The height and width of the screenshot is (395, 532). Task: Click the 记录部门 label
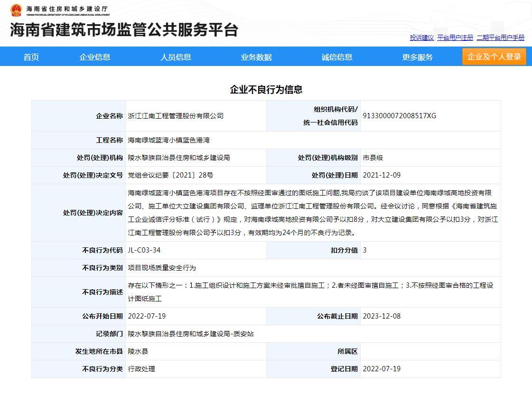(x=109, y=334)
